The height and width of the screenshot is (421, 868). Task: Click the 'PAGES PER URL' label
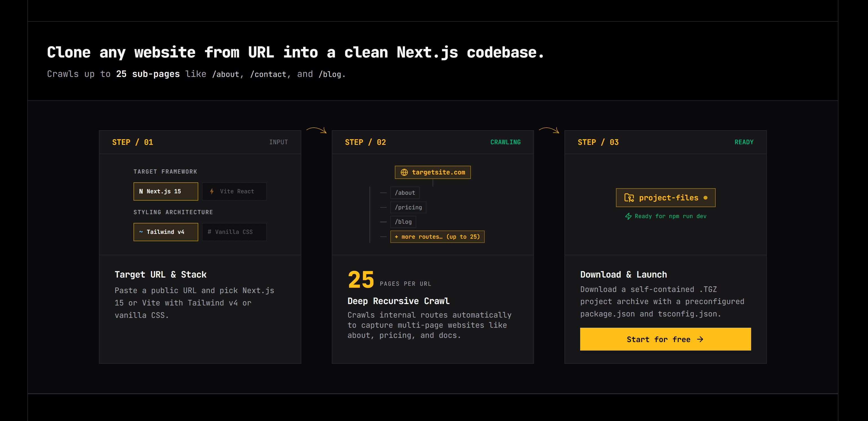click(x=405, y=284)
